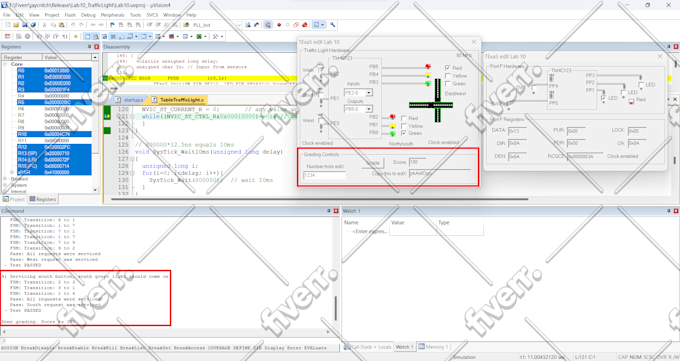
Task: Click the Copy this to edX field
Action: pos(440,173)
